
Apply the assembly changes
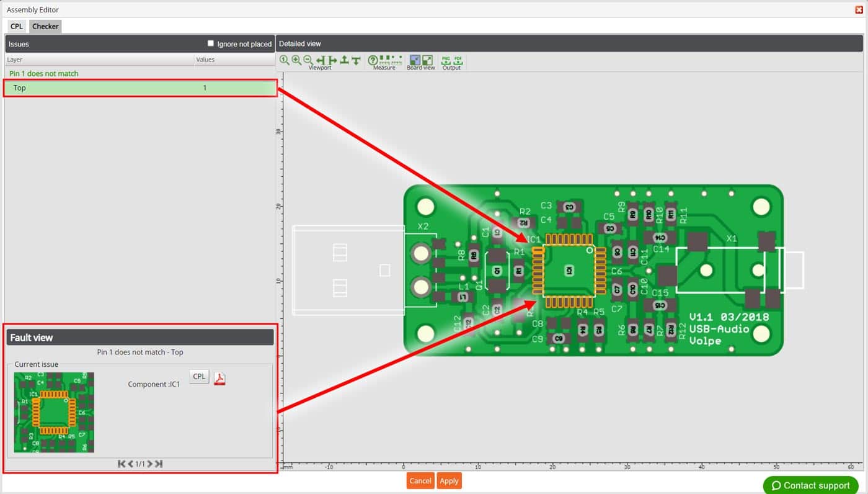tap(449, 480)
